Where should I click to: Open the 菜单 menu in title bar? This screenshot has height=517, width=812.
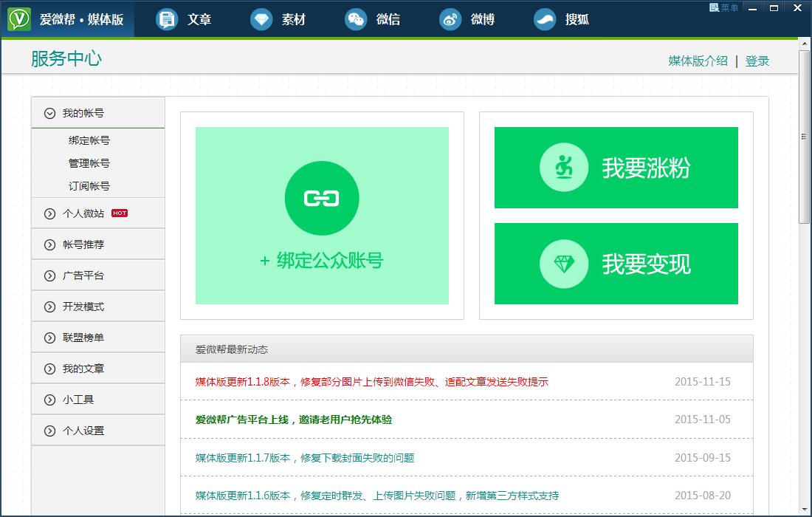724,7
